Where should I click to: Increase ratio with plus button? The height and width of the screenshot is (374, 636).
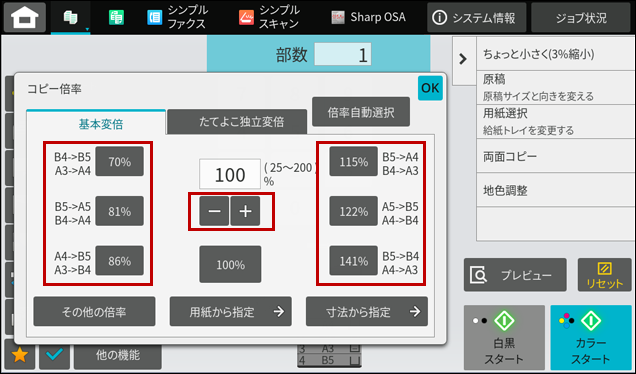point(245,211)
